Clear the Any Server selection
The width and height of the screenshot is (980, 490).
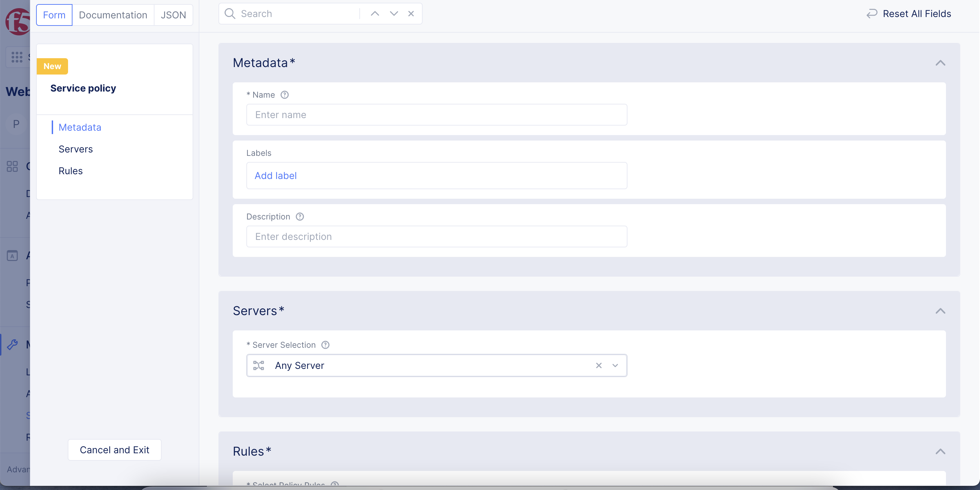tap(599, 365)
